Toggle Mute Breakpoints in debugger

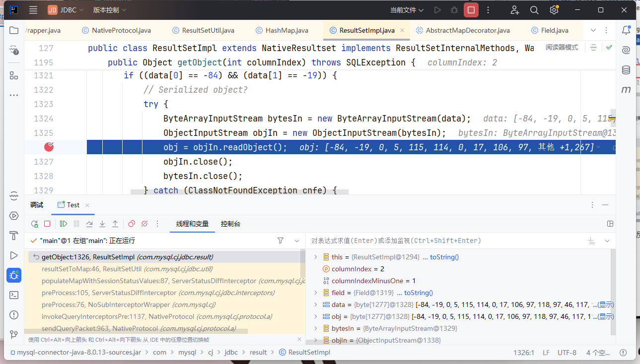point(144,224)
